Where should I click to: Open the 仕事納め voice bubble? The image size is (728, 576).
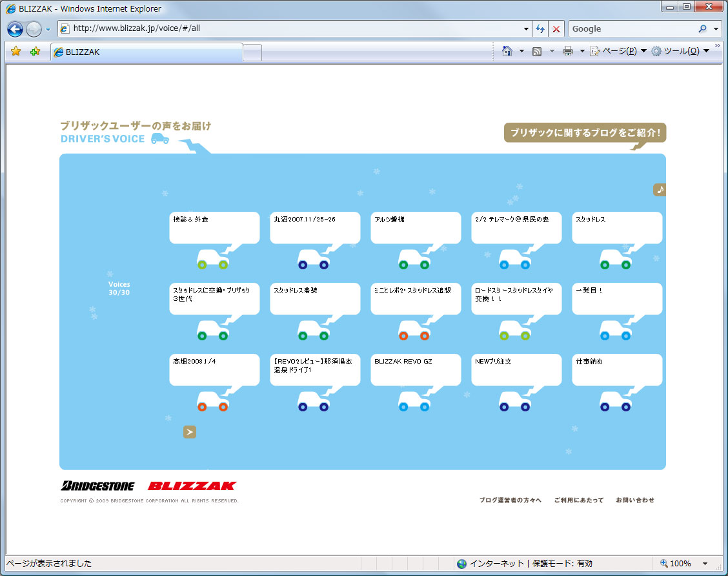tap(618, 370)
